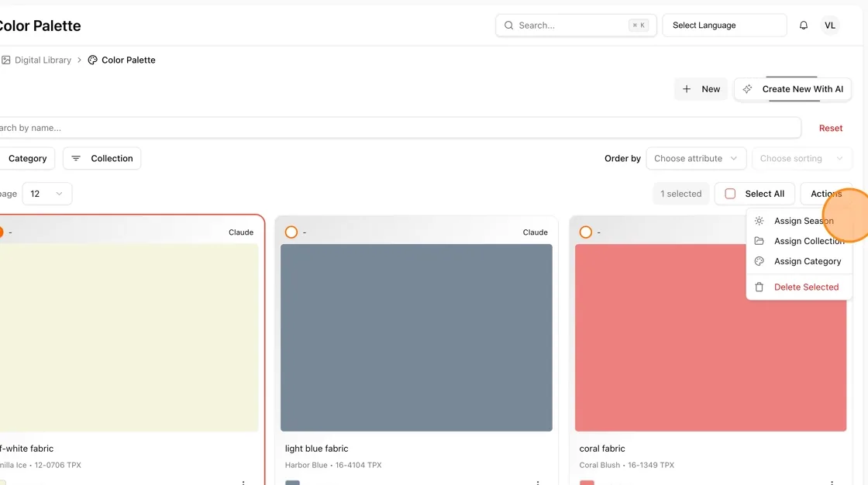Focus the search by name field
This screenshot has width=868, height=485.
click(x=400, y=128)
